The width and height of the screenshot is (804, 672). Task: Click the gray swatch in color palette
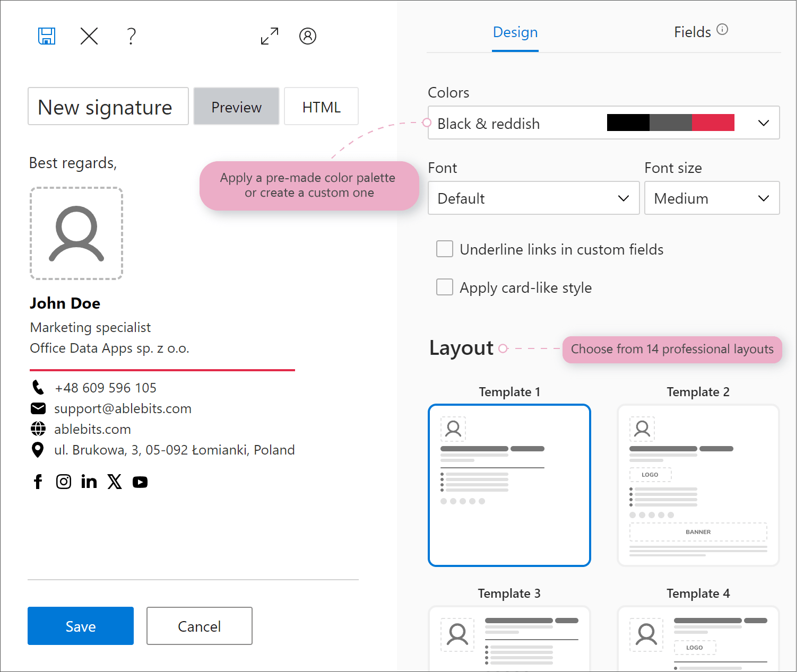click(x=671, y=123)
